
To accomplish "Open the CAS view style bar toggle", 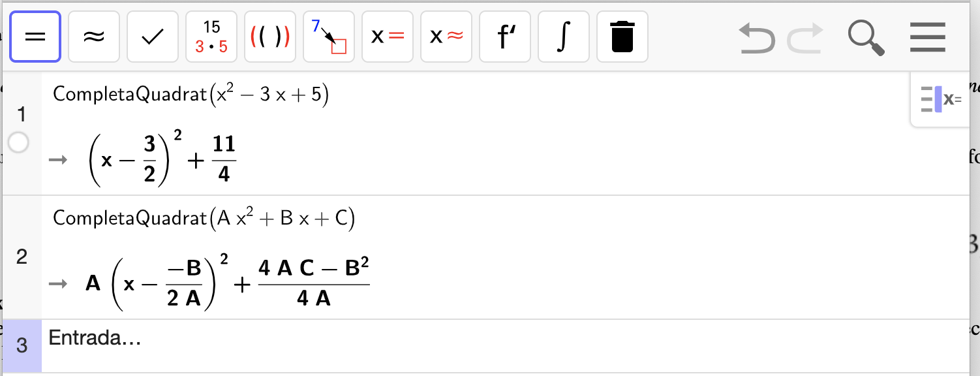I will pyautogui.click(x=941, y=99).
